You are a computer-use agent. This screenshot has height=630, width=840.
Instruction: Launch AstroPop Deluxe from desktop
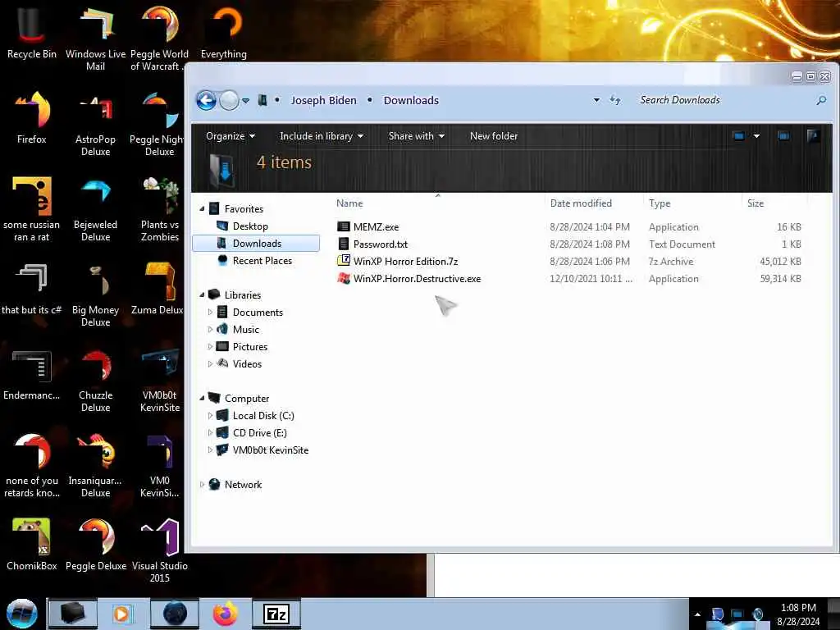(95, 122)
